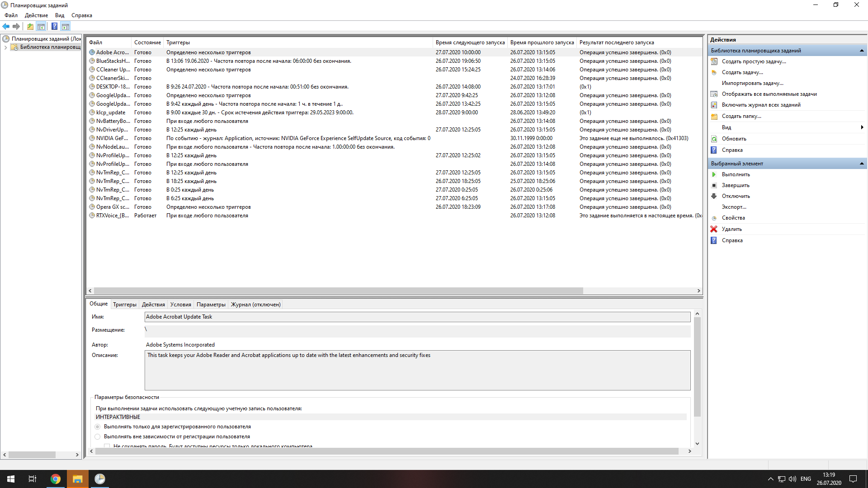Click the Свойства clock icon
868x488 pixels.
(x=714, y=218)
